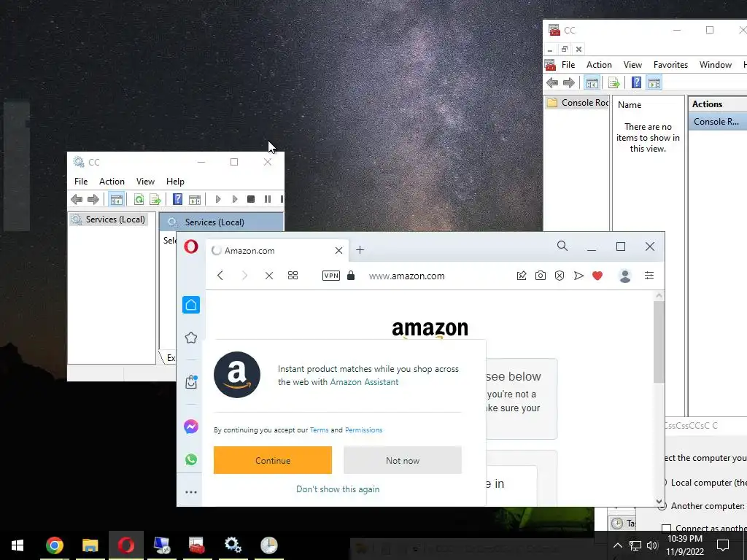The width and height of the screenshot is (747, 560).
Task: Open Favorites menu in console window
Action: click(670, 65)
